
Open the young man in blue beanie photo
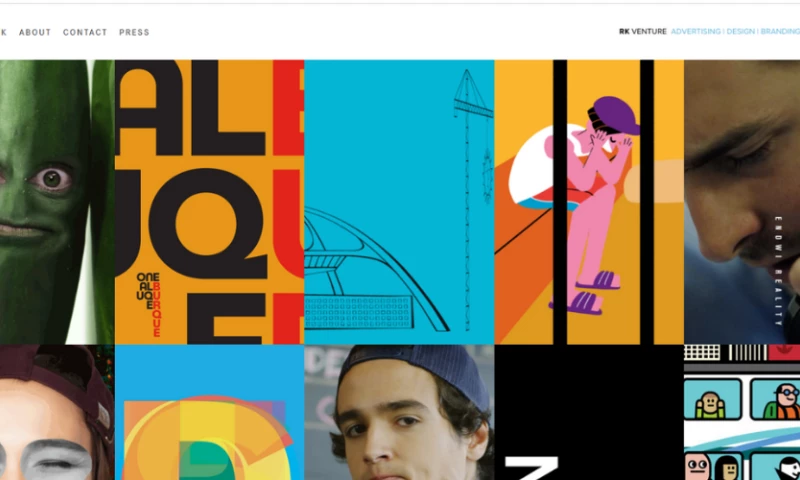(399, 412)
